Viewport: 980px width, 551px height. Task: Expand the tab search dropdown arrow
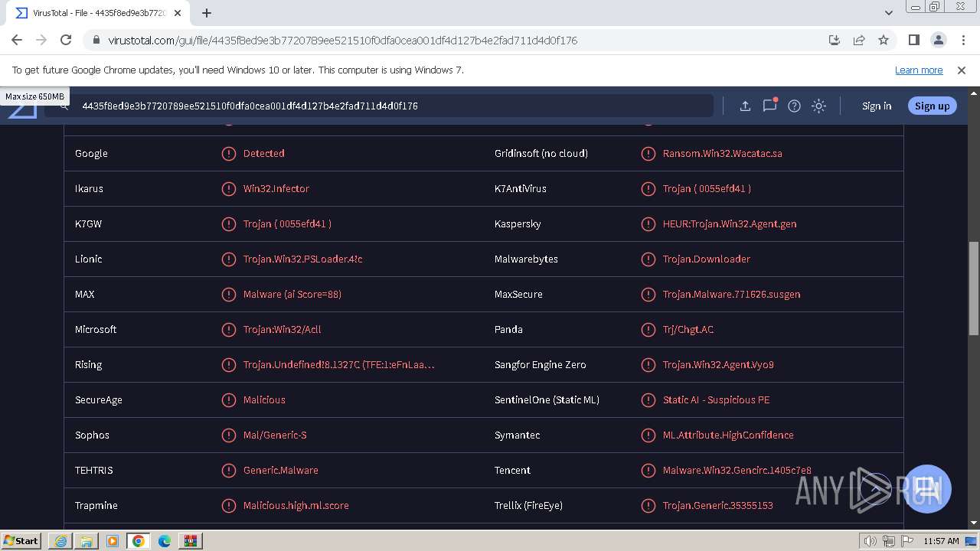click(x=888, y=13)
